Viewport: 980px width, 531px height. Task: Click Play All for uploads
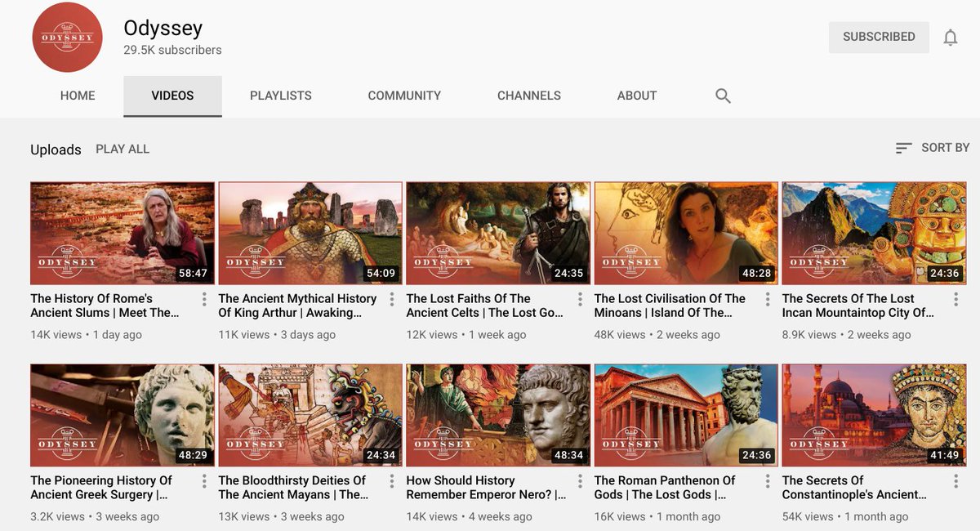[x=122, y=149]
